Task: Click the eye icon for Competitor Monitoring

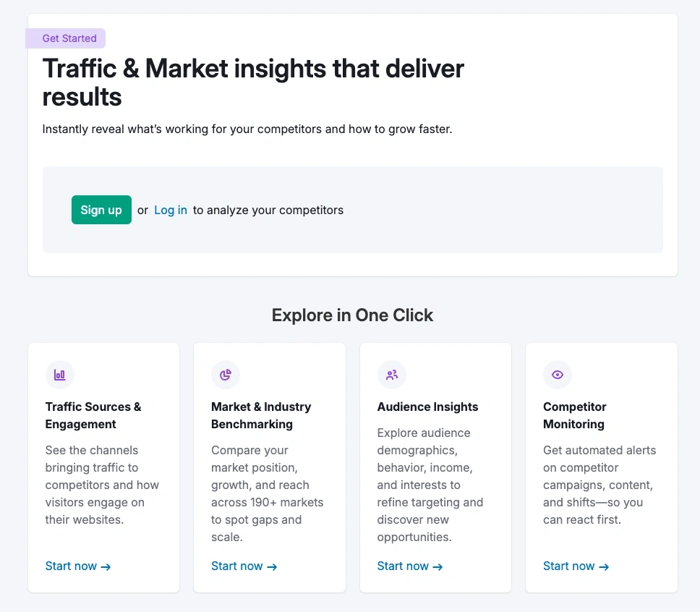Action: coord(557,375)
